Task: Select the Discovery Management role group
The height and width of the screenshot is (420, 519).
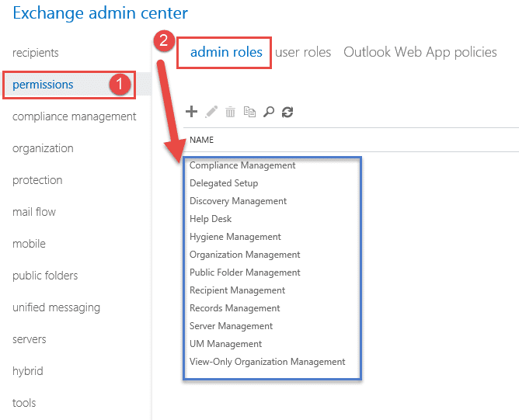Action: point(238,201)
